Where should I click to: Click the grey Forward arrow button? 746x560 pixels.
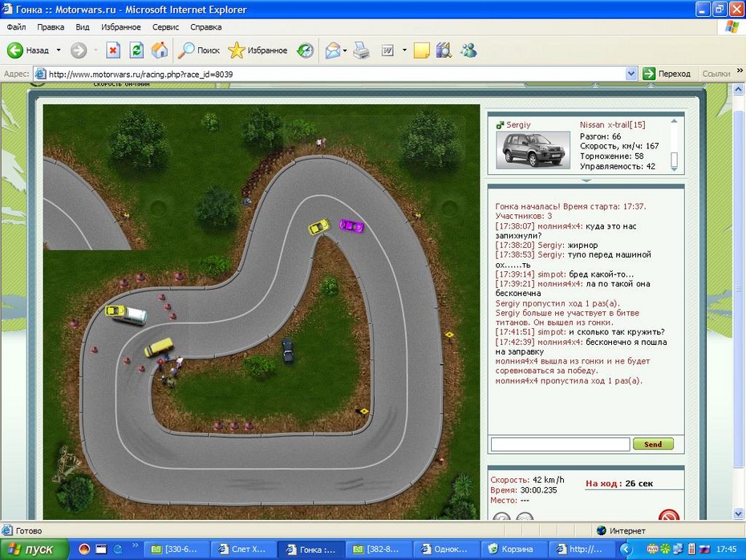coord(79,50)
